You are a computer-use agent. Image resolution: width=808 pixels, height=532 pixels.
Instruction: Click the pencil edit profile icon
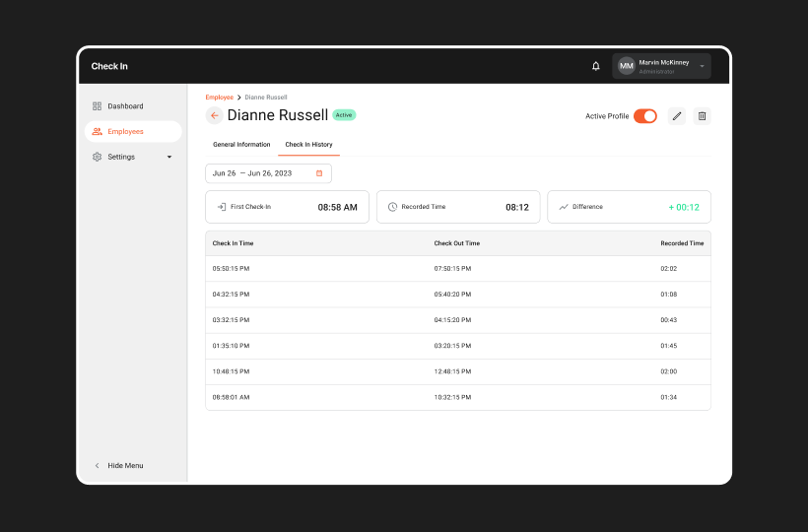click(677, 116)
